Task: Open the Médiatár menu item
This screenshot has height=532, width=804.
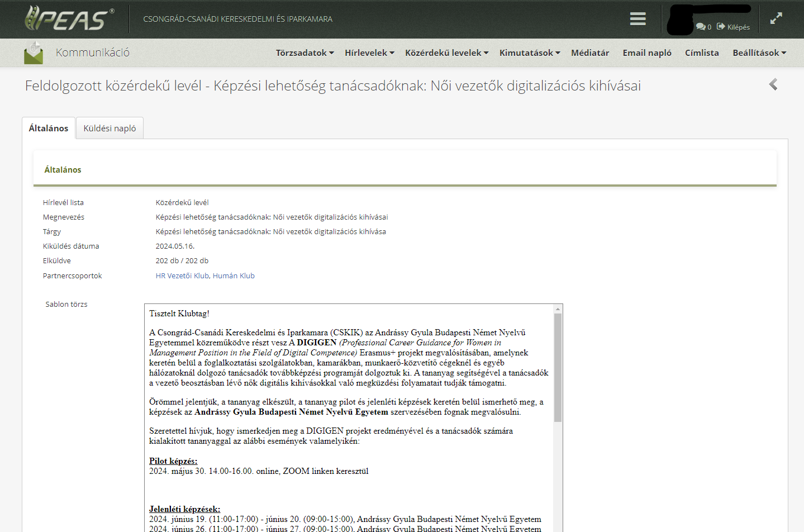Action: 590,53
